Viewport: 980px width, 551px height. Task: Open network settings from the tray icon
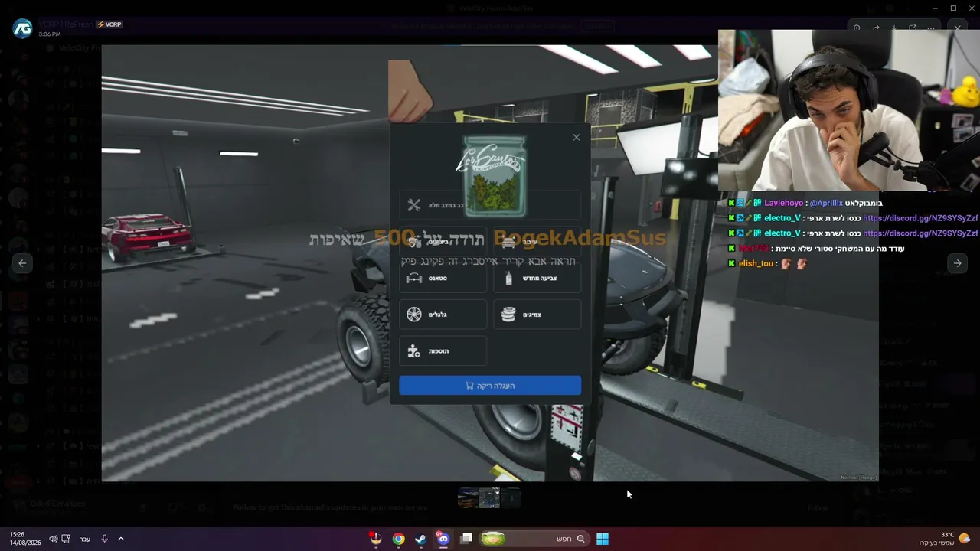66,539
